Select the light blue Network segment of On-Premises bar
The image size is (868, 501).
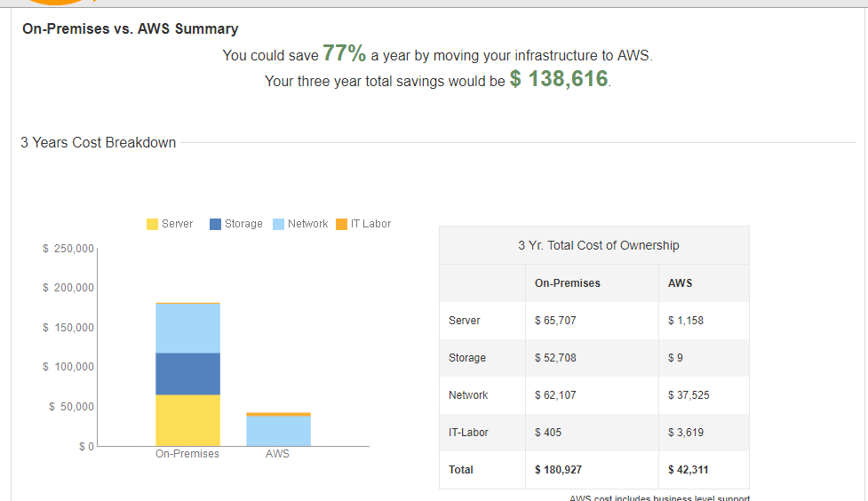click(187, 328)
